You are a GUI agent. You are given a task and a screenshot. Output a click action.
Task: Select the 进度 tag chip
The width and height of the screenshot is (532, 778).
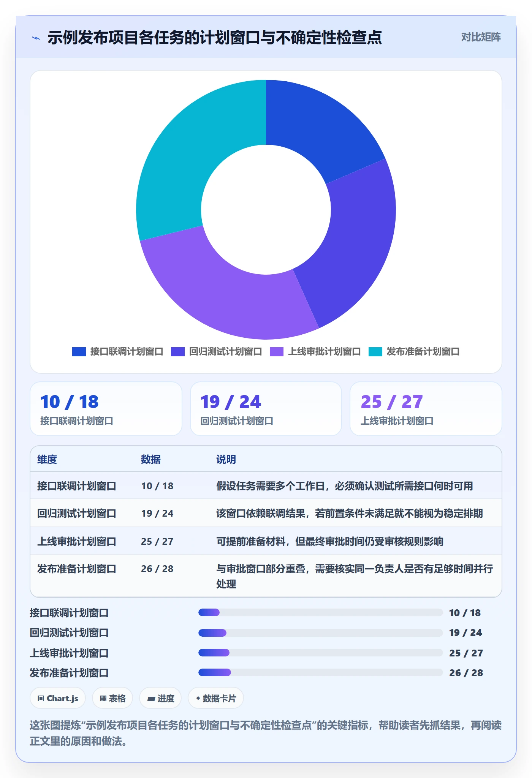[x=160, y=698]
